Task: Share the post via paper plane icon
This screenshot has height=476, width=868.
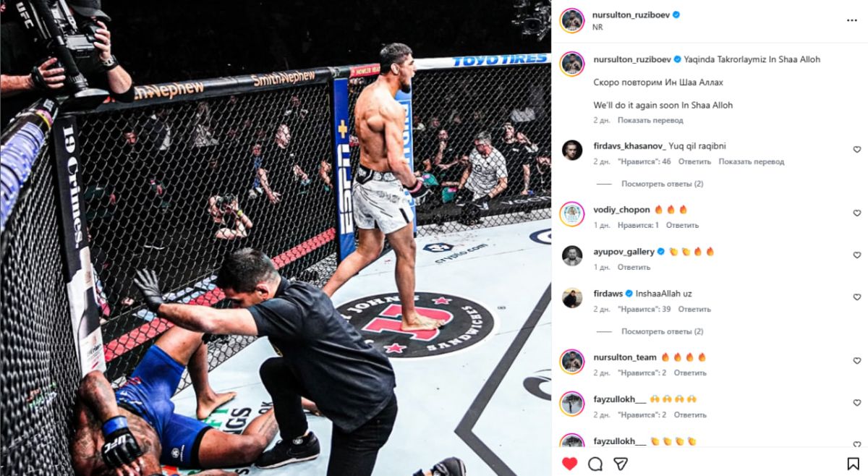Action: click(620, 464)
